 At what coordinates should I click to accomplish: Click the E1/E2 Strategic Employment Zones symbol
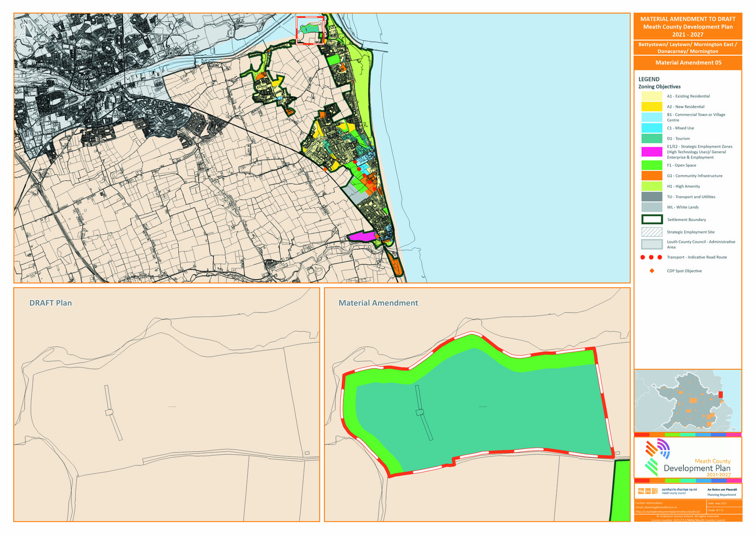pos(652,152)
